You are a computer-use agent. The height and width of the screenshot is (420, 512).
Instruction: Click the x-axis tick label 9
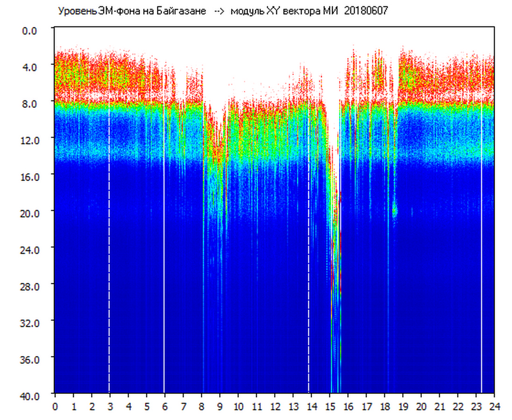(x=220, y=406)
